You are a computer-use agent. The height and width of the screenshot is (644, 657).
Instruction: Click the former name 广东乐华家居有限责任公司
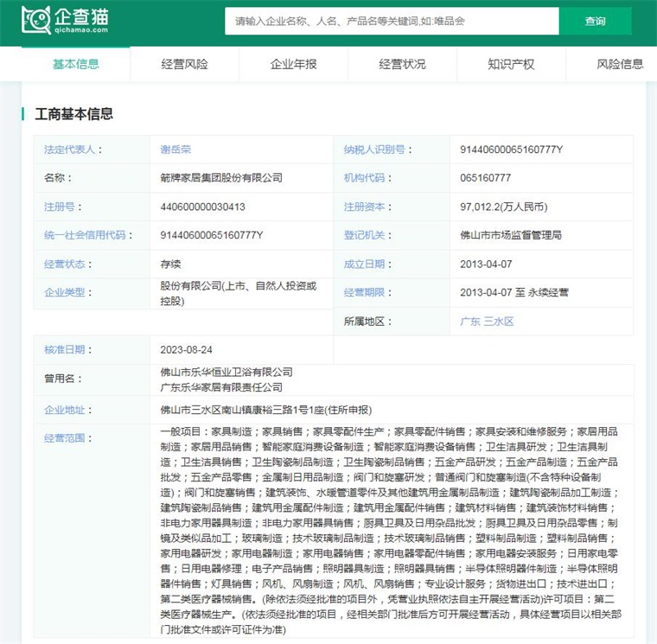[x=221, y=387]
